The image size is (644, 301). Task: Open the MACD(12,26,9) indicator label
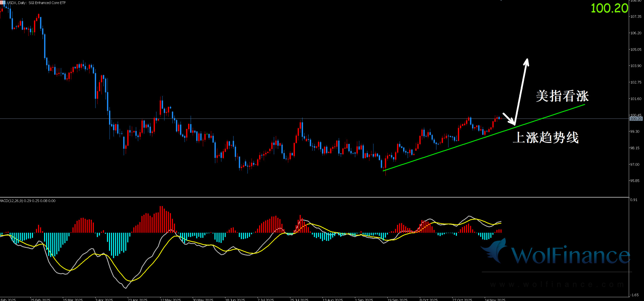tap(28, 201)
